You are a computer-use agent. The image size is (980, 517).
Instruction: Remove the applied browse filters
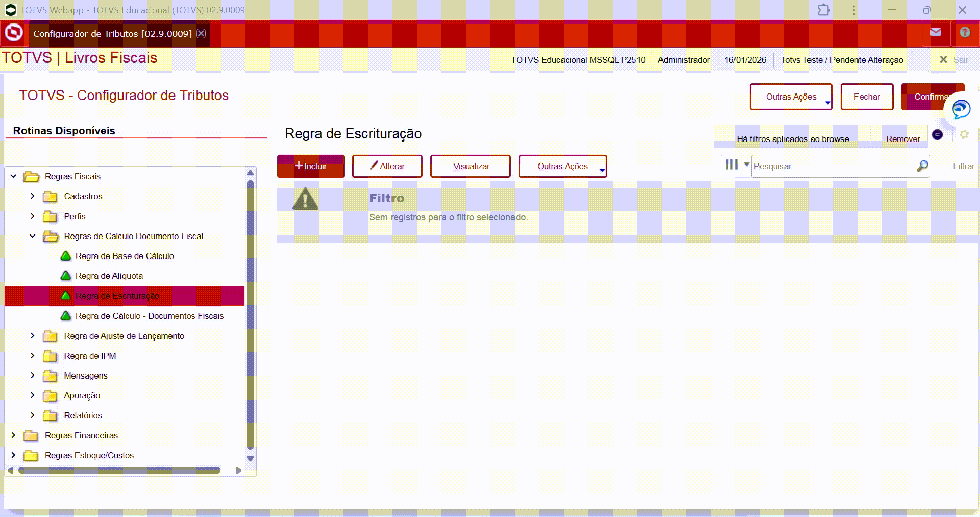(x=903, y=139)
